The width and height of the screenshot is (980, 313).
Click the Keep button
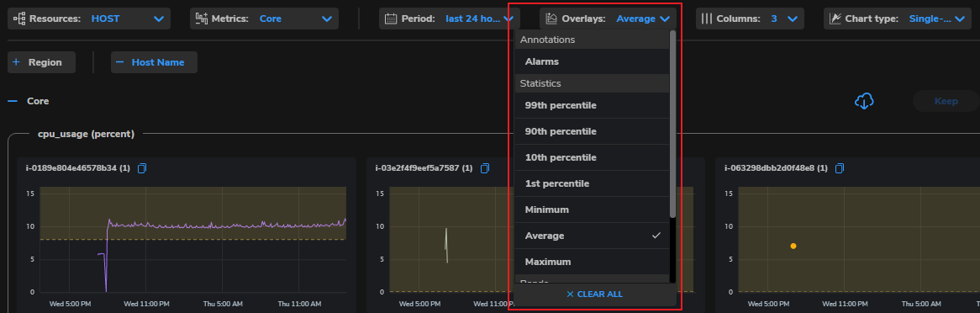pos(946,101)
